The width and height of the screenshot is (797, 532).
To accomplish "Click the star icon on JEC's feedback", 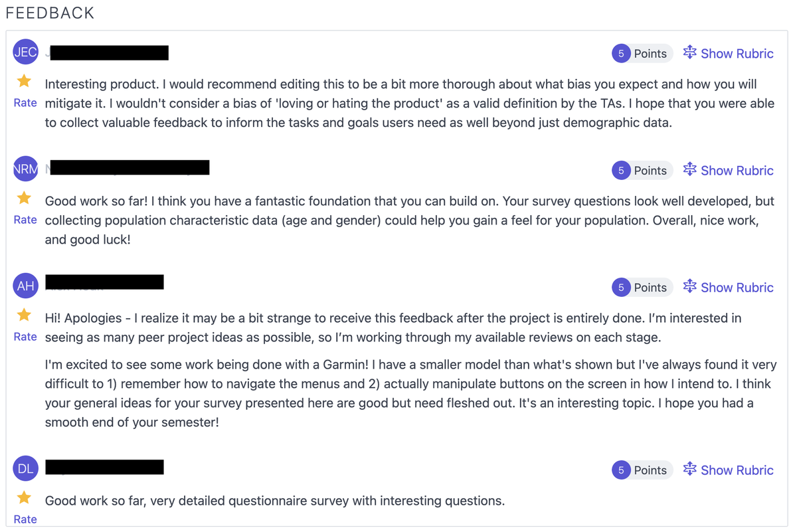I will pos(25,81).
